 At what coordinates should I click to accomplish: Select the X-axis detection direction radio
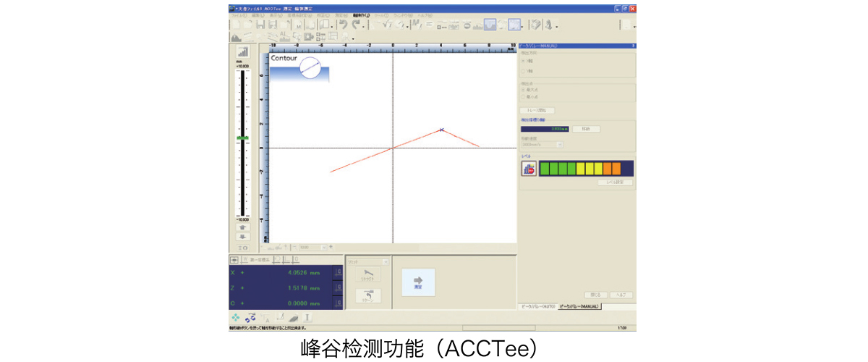[x=523, y=61]
